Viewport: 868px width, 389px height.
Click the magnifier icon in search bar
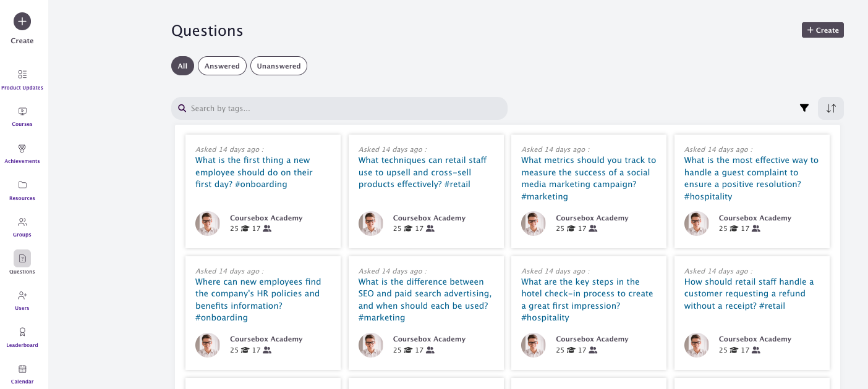coord(182,108)
